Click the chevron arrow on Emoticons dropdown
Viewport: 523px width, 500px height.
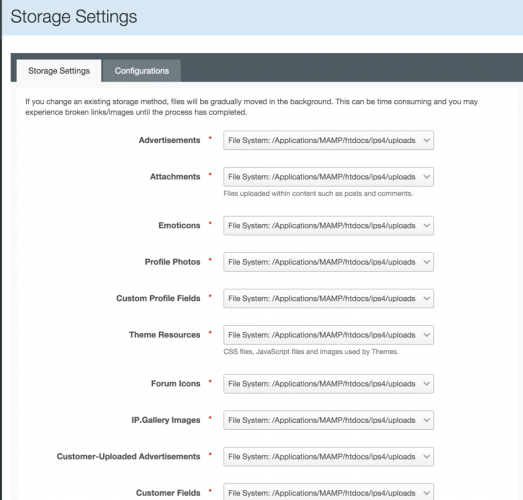(x=427, y=225)
